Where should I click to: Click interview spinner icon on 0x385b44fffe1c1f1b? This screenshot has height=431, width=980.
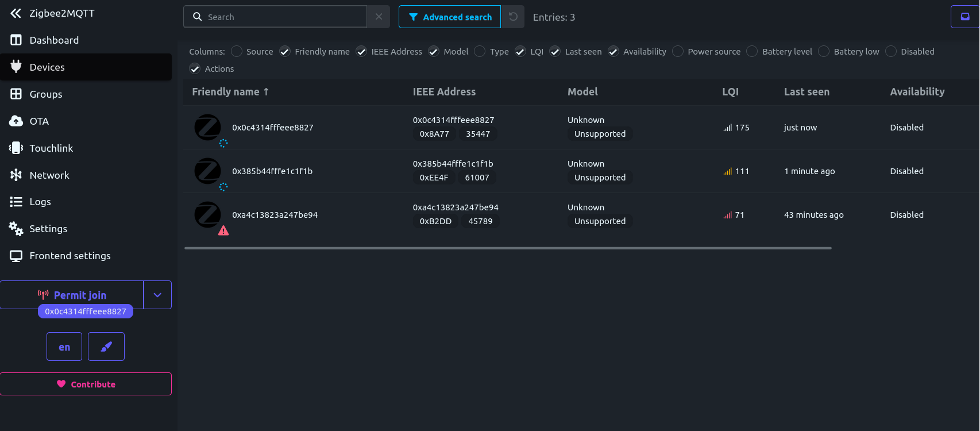coord(223,187)
